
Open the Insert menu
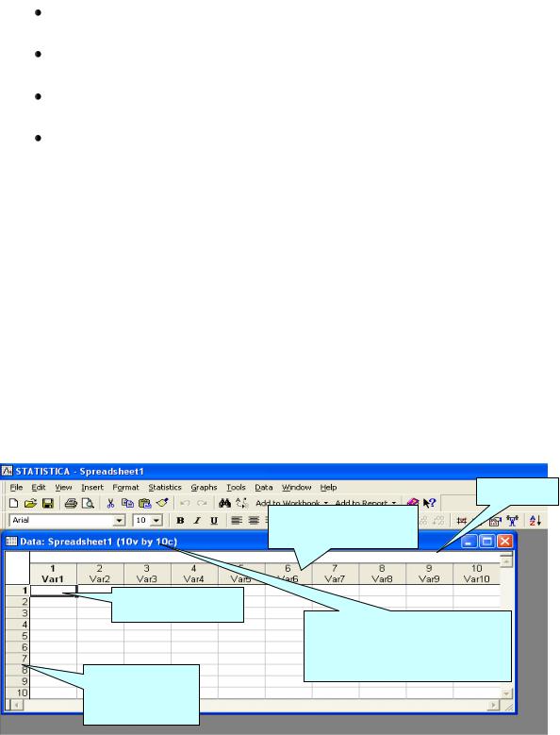(x=92, y=488)
